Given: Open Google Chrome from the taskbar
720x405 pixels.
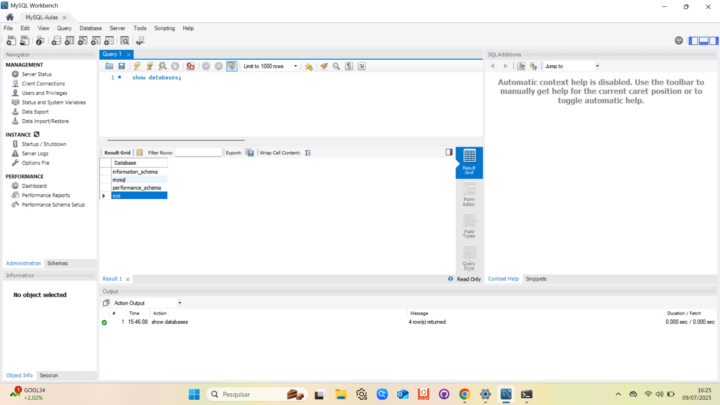Looking at the screenshot, I should pos(464,394).
